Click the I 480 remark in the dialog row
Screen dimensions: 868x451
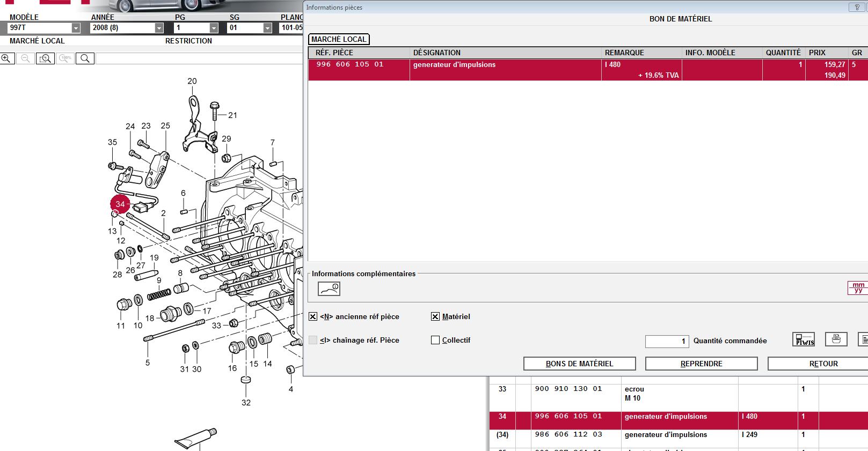tap(612, 65)
